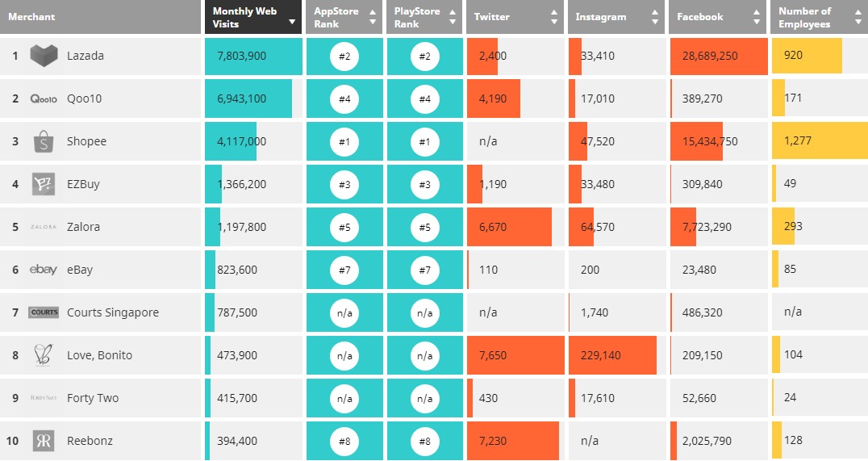This screenshot has width=868, height=461.
Task: Click Lazada's #2 AppStore rank badge
Action: 344,56
